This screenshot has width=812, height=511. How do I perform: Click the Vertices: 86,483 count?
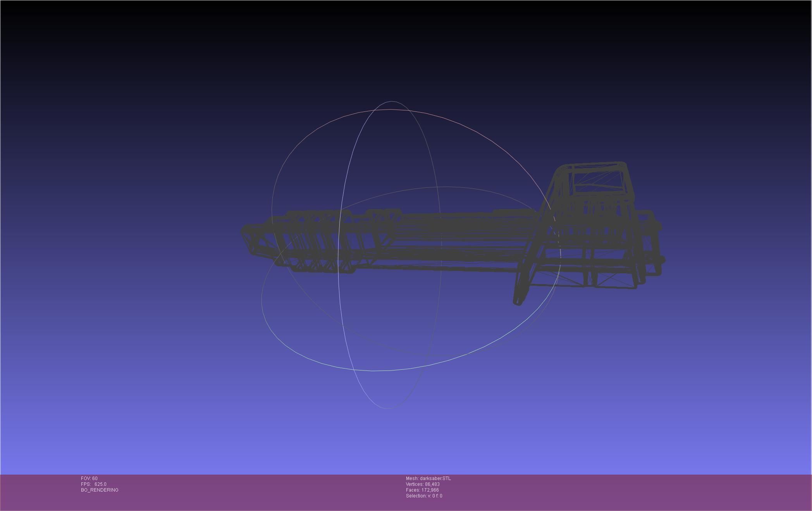pyautogui.click(x=422, y=484)
